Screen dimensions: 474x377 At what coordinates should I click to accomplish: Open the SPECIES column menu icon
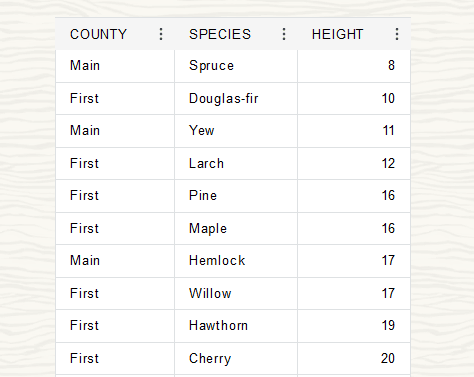[284, 34]
